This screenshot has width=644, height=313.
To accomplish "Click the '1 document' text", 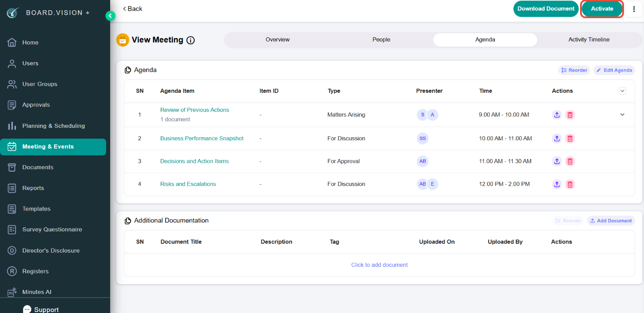I will click(x=175, y=119).
